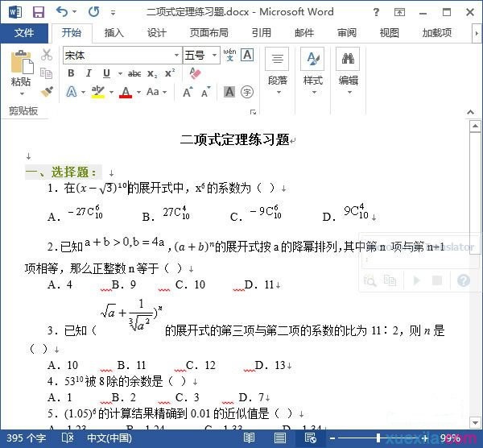This screenshot has width=483, height=448.
Task: Toggle Character Shading gray A
Action: click(x=229, y=92)
